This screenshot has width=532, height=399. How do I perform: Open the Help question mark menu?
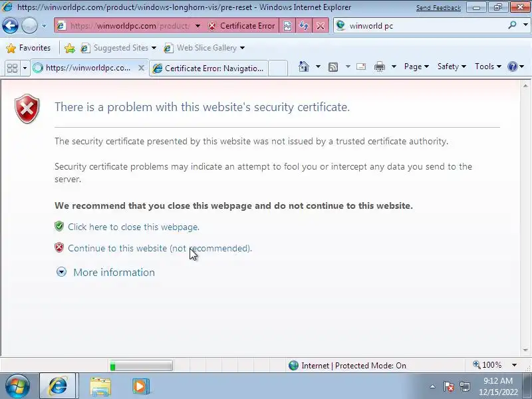click(515, 66)
